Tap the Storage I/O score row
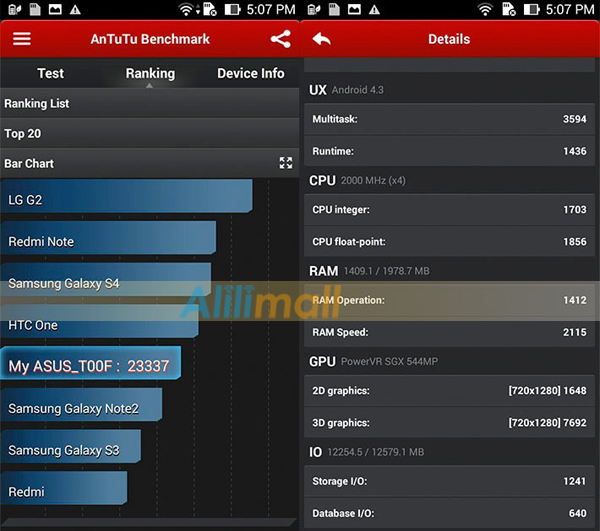 coord(449,481)
